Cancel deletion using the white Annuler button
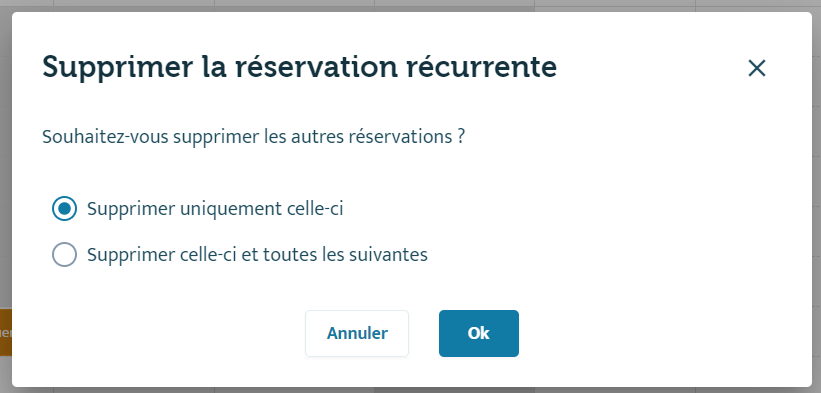Image resolution: width=821 pixels, height=393 pixels. (x=357, y=333)
